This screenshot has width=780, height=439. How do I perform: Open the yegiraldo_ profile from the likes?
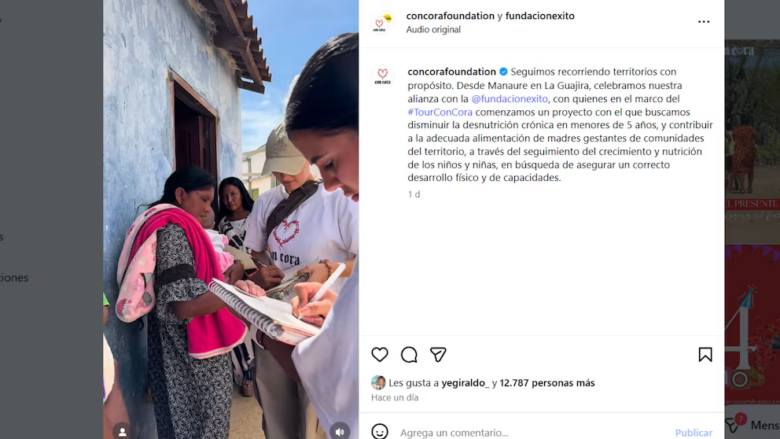(x=466, y=383)
